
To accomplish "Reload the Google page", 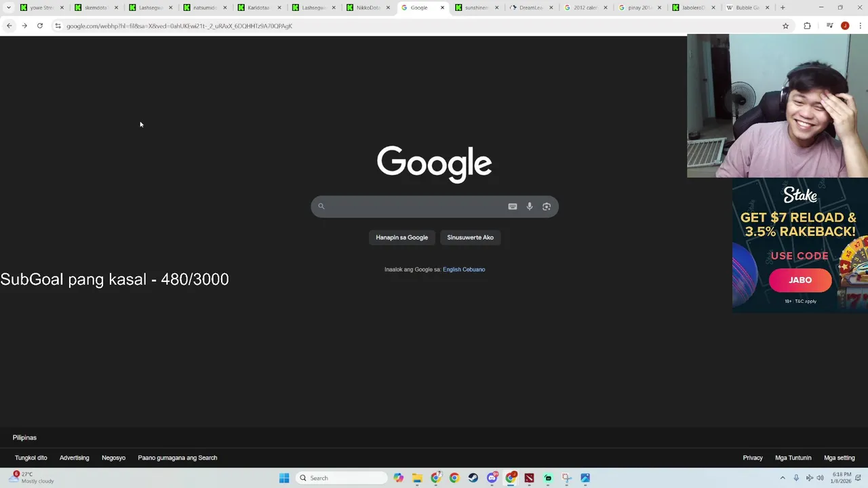I will pyautogui.click(x=40, y=26).
